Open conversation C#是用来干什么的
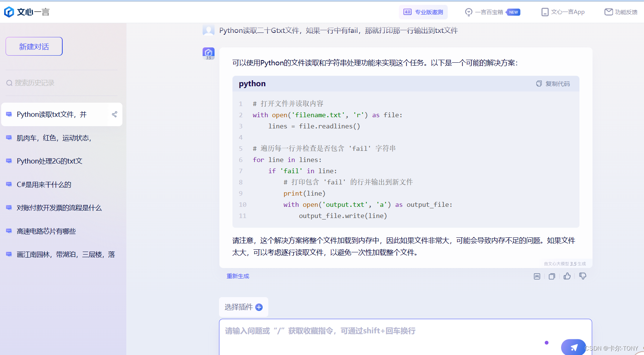This screenshot has height=355, width=644. click(x=62, y=184)
